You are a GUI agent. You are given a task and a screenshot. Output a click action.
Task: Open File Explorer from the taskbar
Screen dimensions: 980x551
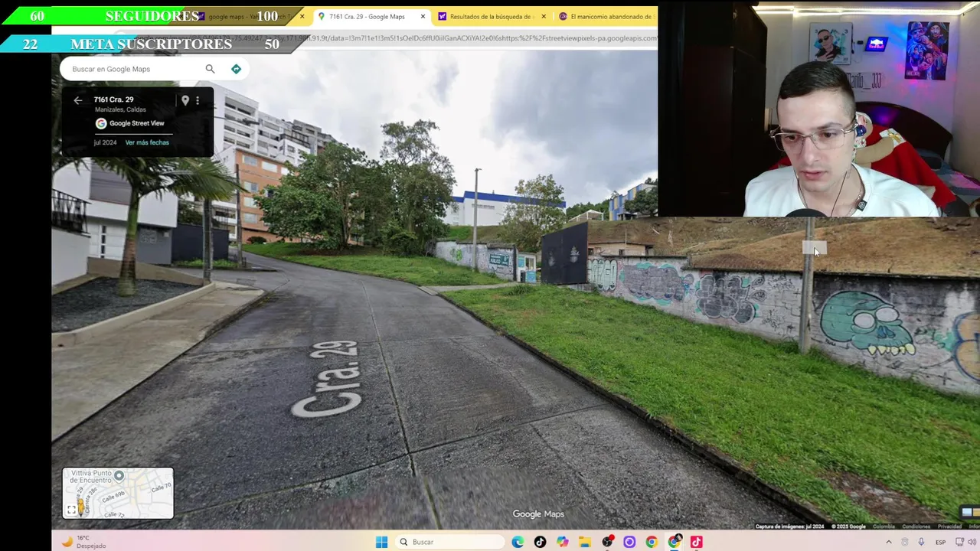coord(584,542)
